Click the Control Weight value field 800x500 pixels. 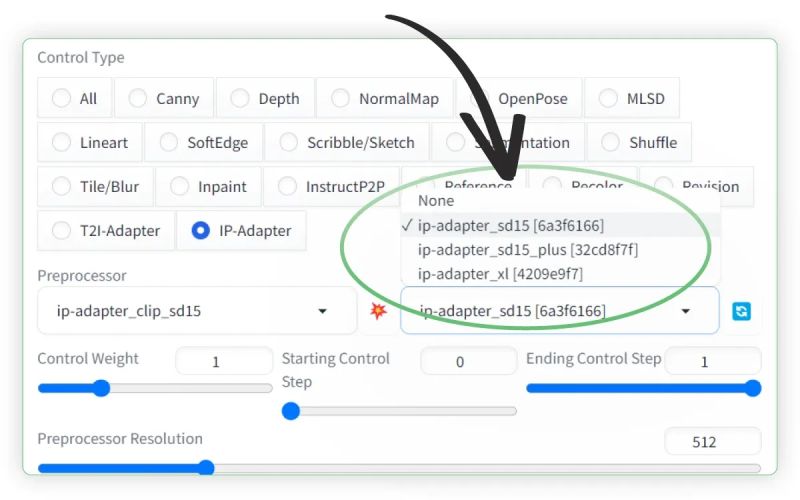pos(224,361)
